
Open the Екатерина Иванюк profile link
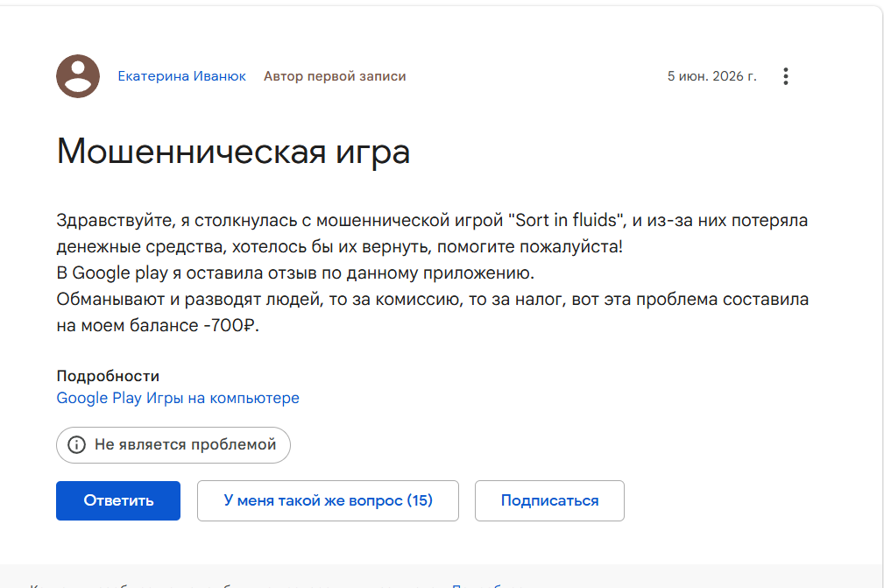(181, 76)
